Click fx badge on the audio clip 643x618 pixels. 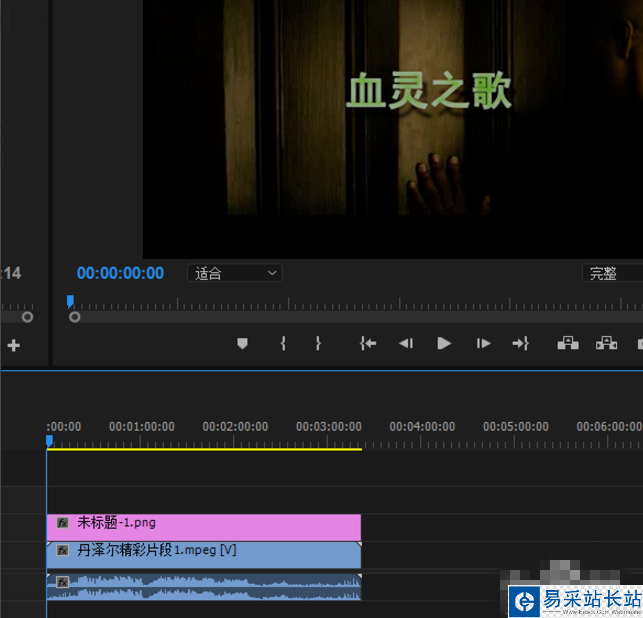coord(62,582)
